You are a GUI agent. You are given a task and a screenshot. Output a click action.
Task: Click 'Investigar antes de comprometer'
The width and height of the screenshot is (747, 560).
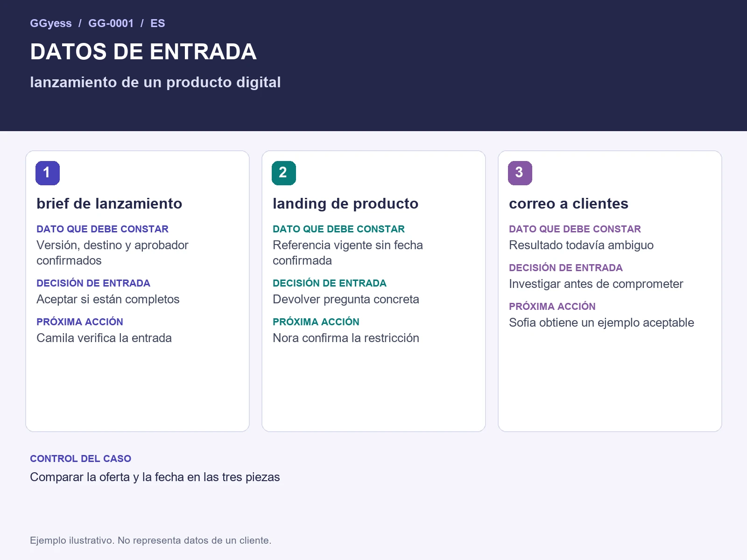coord(596,284)
